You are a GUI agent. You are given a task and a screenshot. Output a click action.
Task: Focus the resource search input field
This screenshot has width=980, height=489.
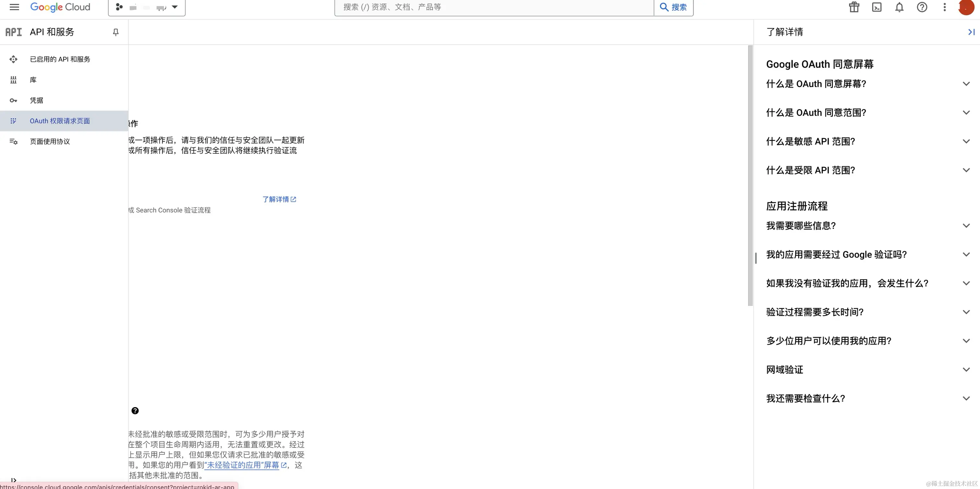[x=494, y=7]
